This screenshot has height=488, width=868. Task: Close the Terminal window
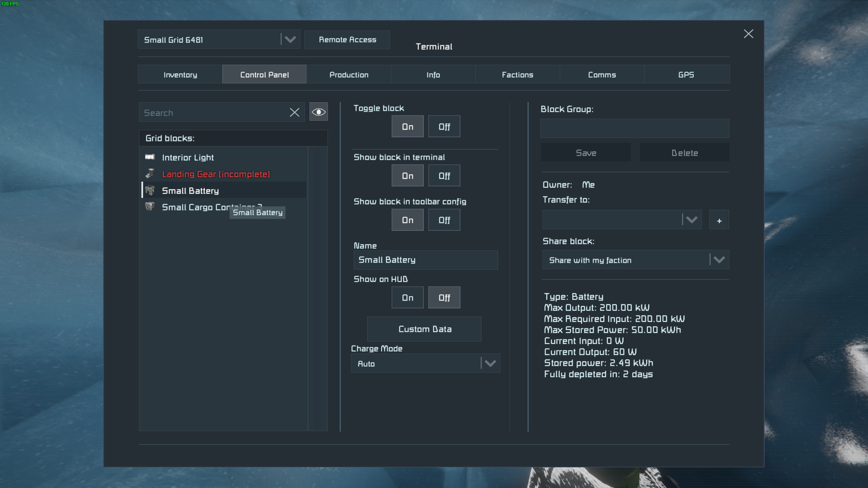pos(748,34)
